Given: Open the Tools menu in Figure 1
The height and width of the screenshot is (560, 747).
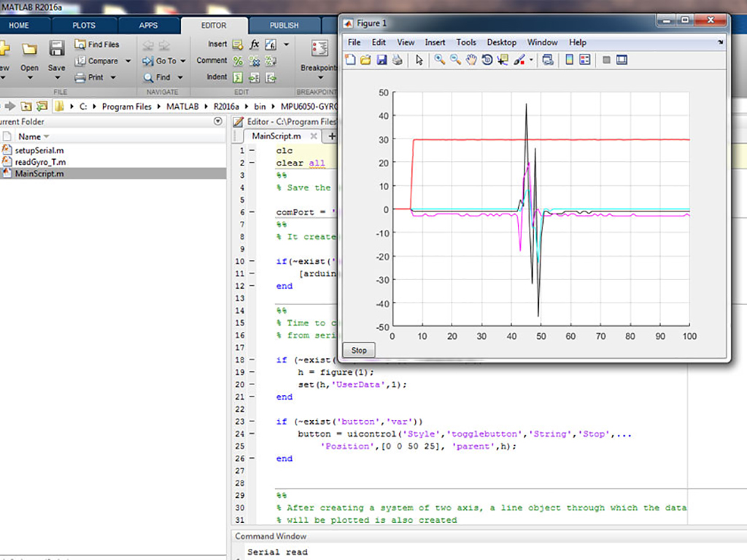Looking at the screenshot, I should click(x=465, y=42).
